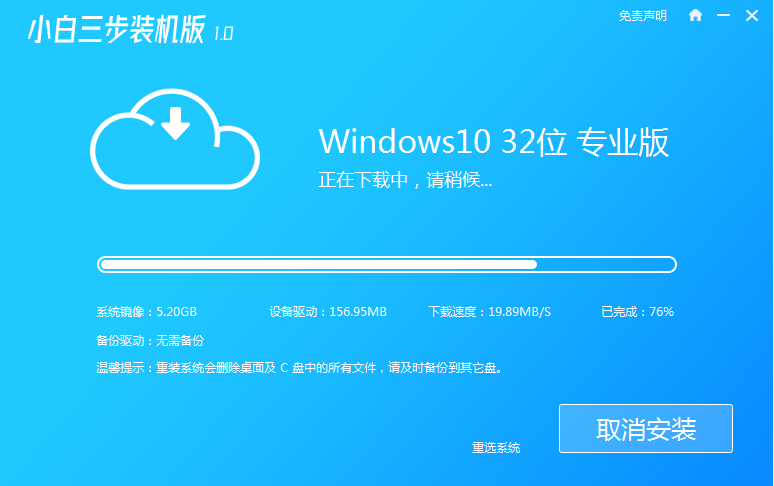Close the installer window
The image size is (774, 486).
tap(752, 15)
